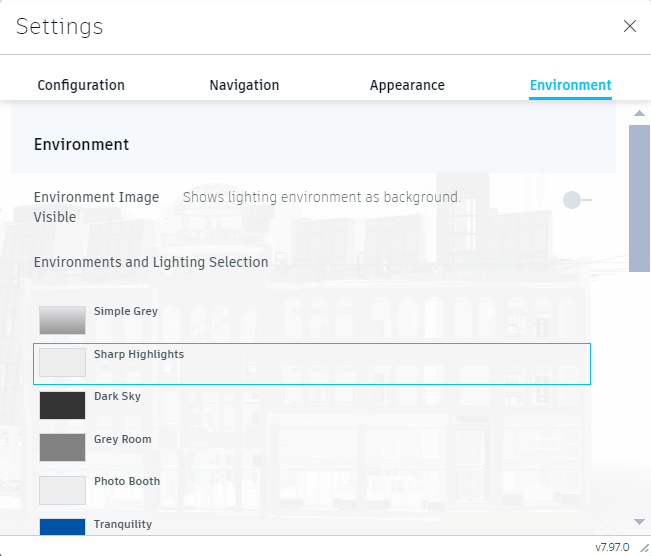The height and width of the screenshot is (556, 651).
Task: Switch to the Appearance tab
Action: (x=407, y=85)
